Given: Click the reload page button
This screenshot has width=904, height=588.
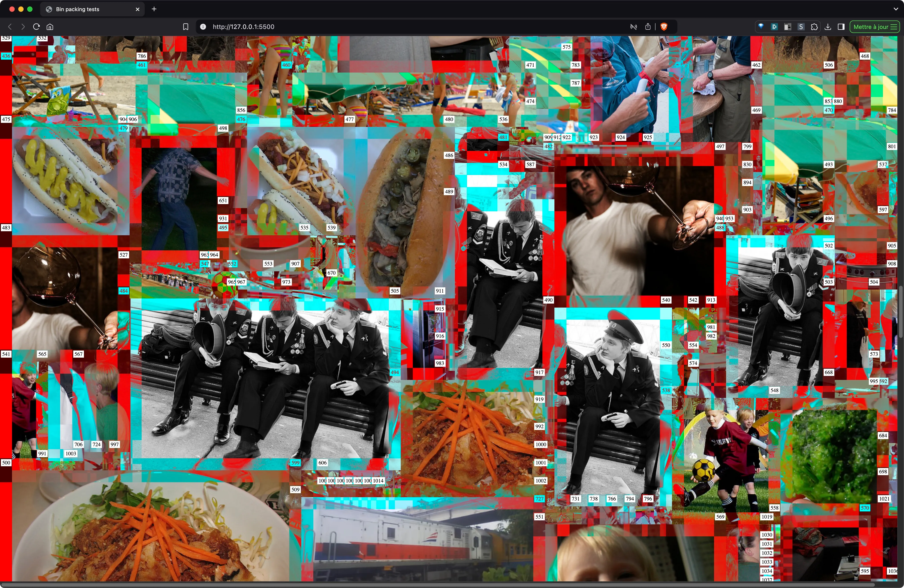Looking at the screenshot, I should point(37,26).
